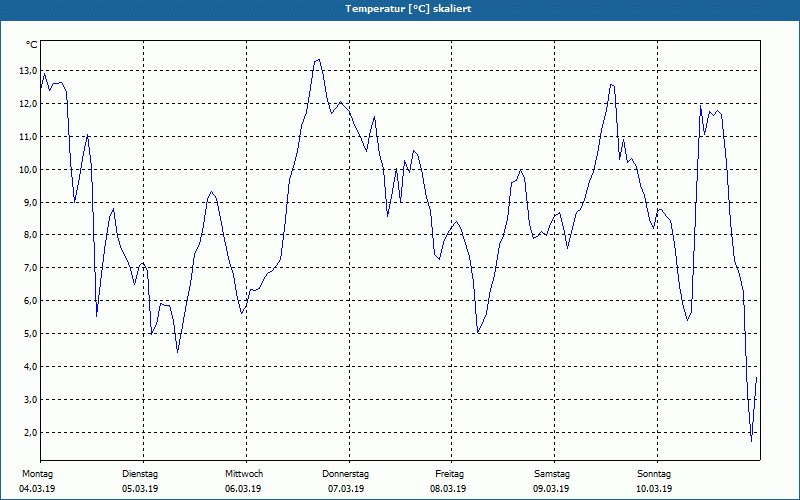Image resolution: width=800 pixels, height=500 pixels.
Task: Click the Freitag day label
Action: pyautogui.click(x=449, y=474)
